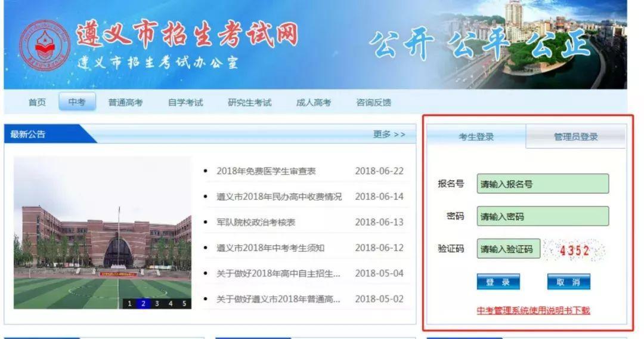This screenshot has width=644, height=339.
Task: Switch to the 考生登录 tab
Action: point(476,137)
